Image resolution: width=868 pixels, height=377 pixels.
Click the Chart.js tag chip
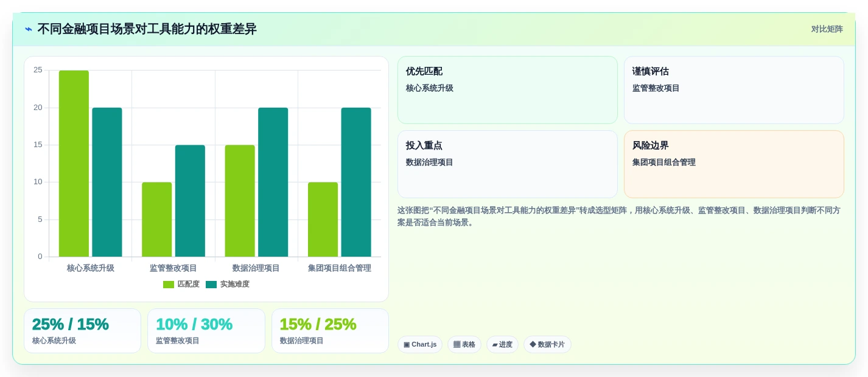(x=420, y=345)
